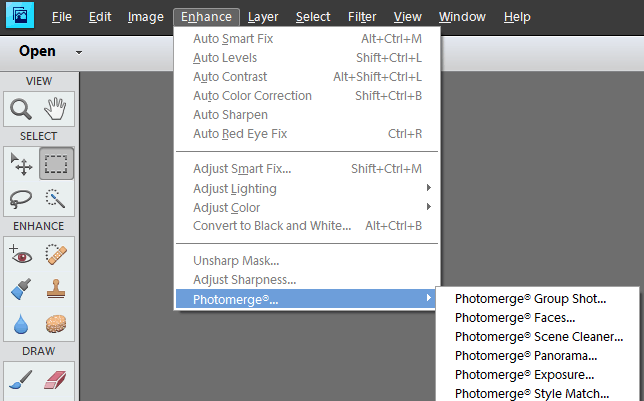Open the Filter menu
The image size is (644, 401).
[x=362, y=17]
